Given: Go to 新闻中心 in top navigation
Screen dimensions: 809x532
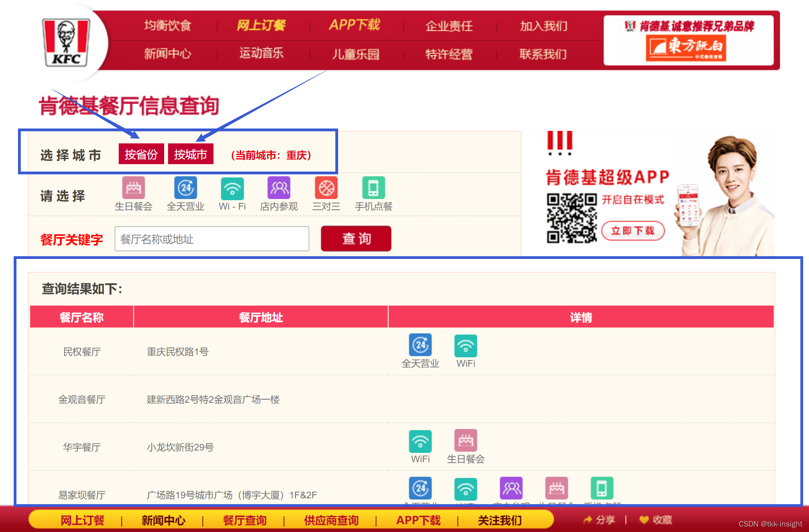Looking at the screenshot, I should coord(167,53).
